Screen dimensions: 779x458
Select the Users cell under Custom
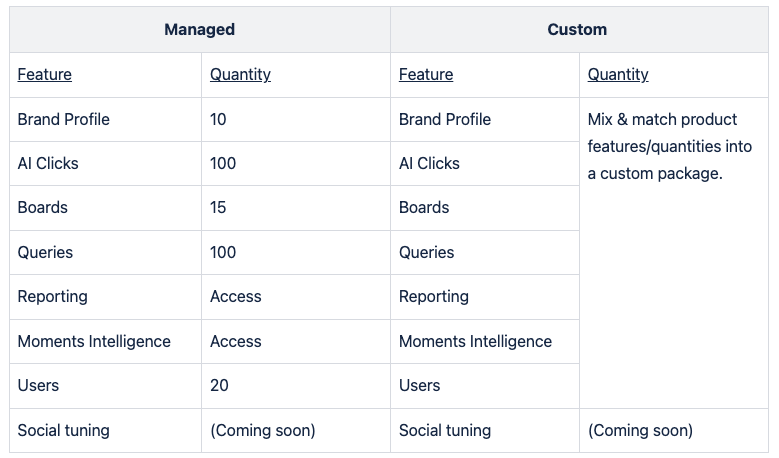tap(420, 385)
